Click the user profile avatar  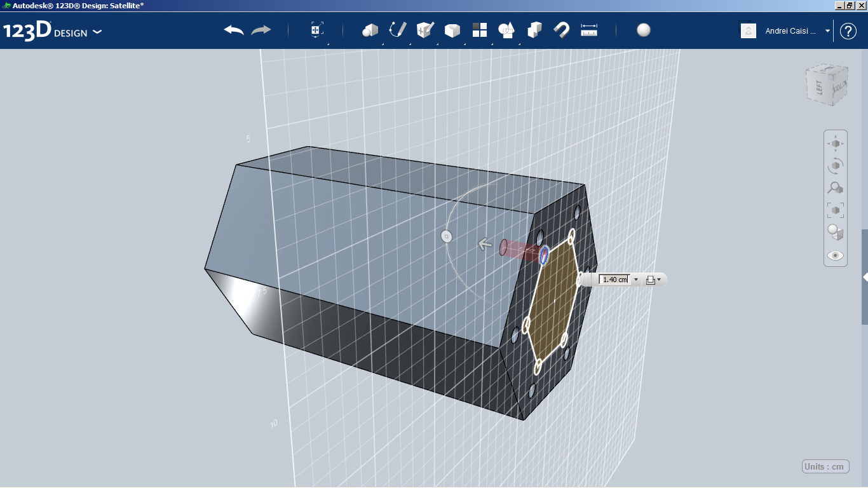click(x=749, y=30)
